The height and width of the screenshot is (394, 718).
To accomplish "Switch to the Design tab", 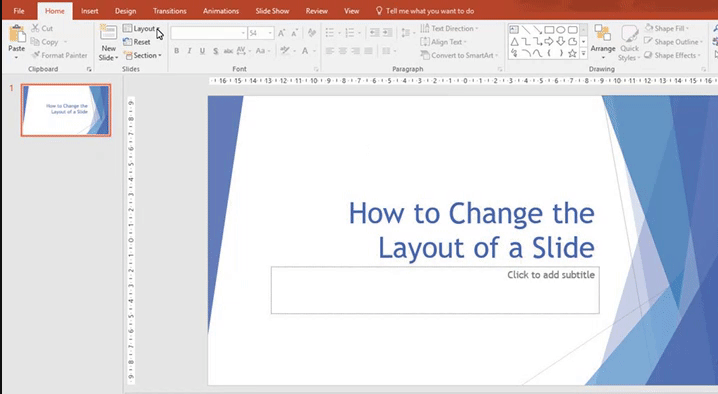I will [x=125, y=11].
